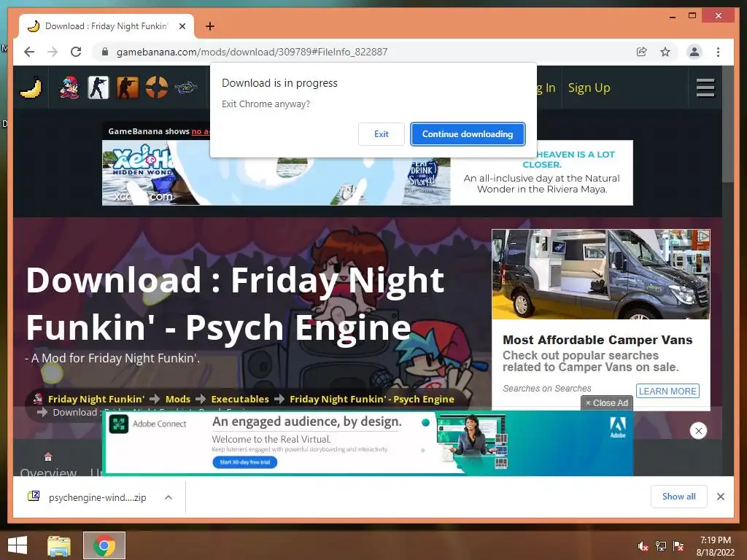Click the page vertical scrollbar thumb
Screen dimensions: 747x560
[727, 124]
